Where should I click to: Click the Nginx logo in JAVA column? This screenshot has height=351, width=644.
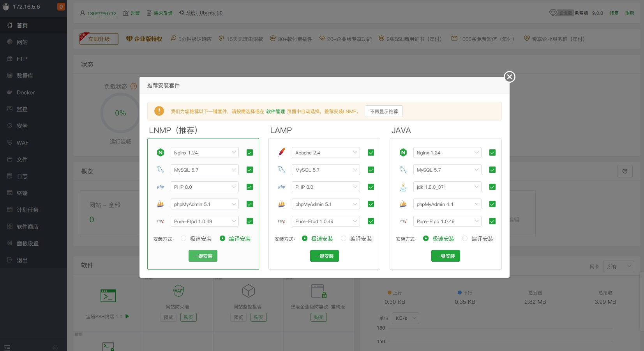[403, 152]
